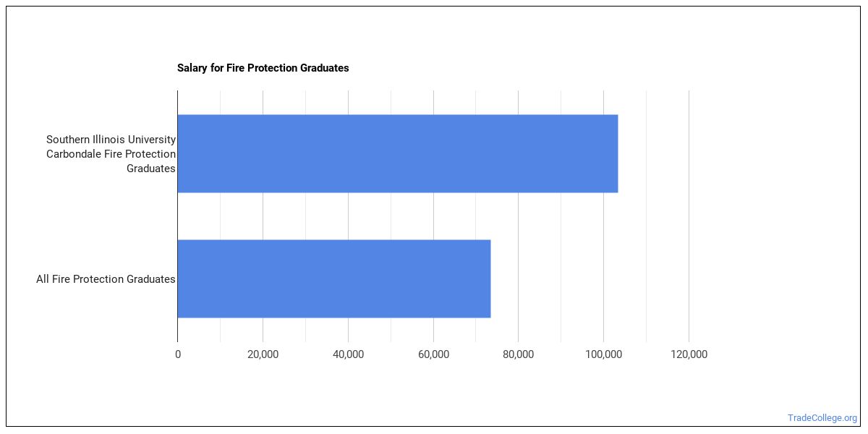The width and height of the screenshot is (868, 434).
Task: Click the 40,000 axis tick label
Action: click(348, 354)
